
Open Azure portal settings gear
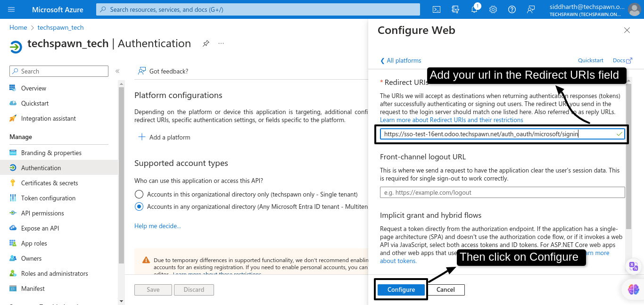coord(493,9)
